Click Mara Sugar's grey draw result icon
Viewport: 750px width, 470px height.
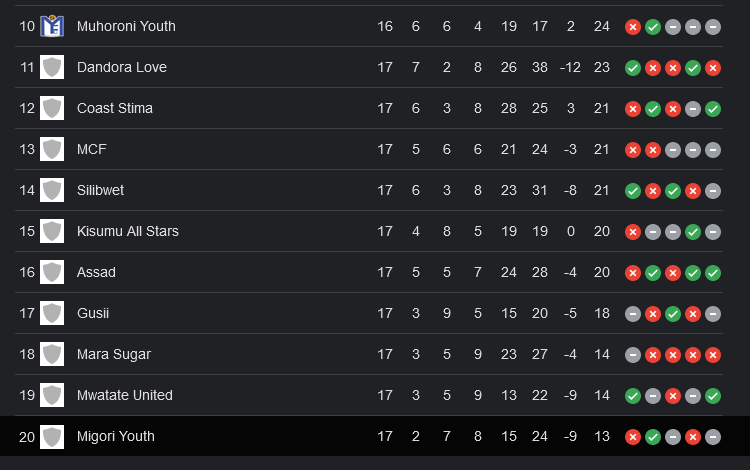click(633, 355)
